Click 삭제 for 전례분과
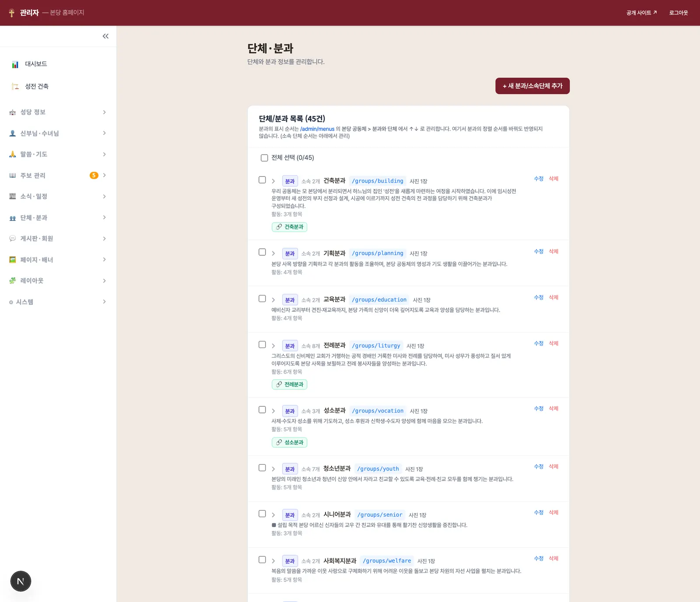The image size is (700, 602). point(553,343)
